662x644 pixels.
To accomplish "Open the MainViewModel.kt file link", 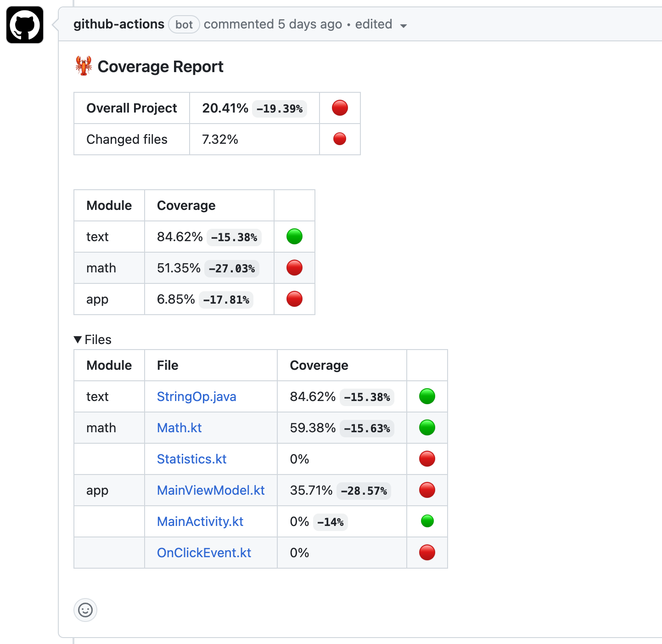I will coord(211,490).
